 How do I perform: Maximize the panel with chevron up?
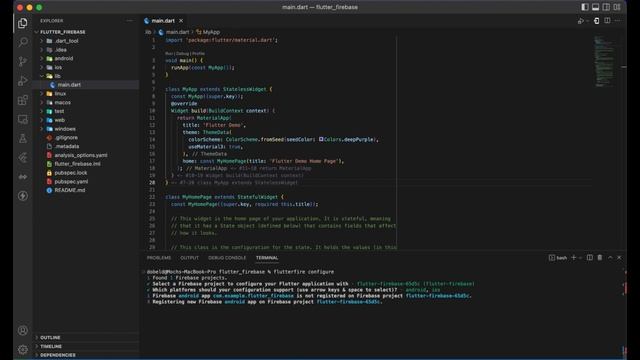[x=610, y=258]
